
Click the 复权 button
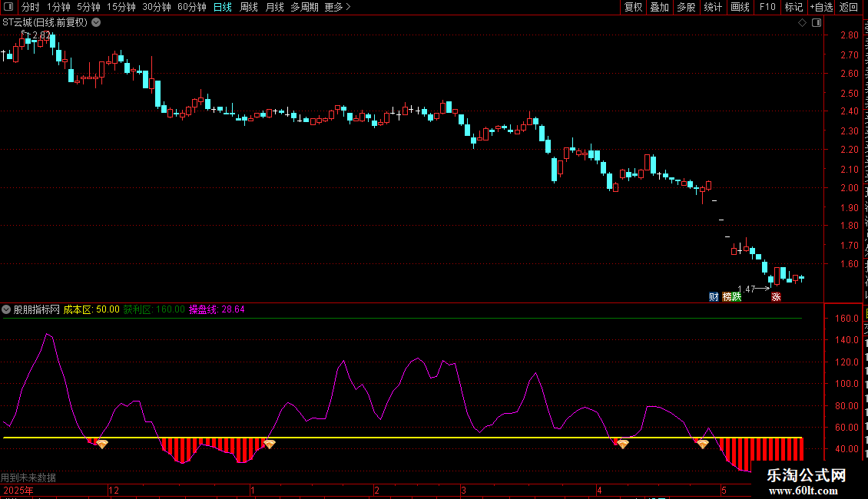(633, 7)
